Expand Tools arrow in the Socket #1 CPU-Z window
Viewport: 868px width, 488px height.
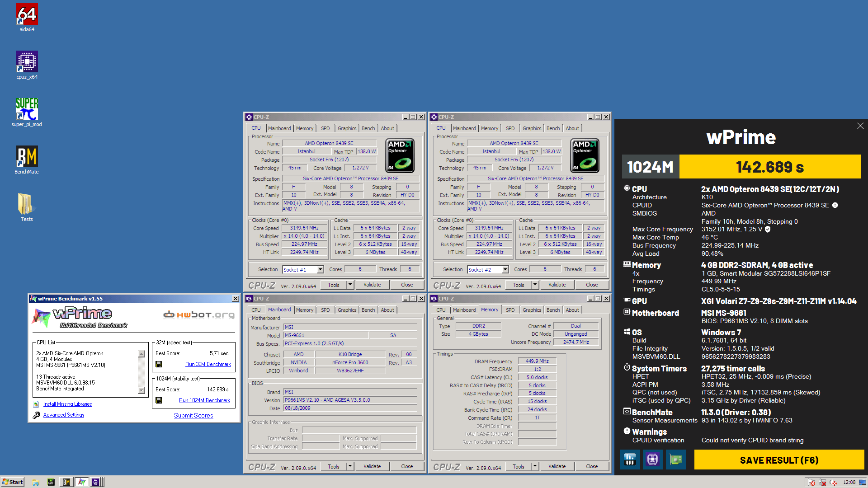(350, 285)
